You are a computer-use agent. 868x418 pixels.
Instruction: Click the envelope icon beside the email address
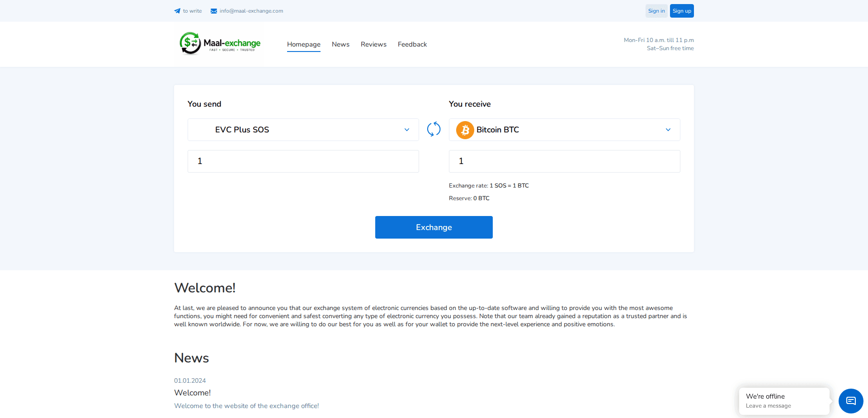pyautogui.click(x=213, y=11)
